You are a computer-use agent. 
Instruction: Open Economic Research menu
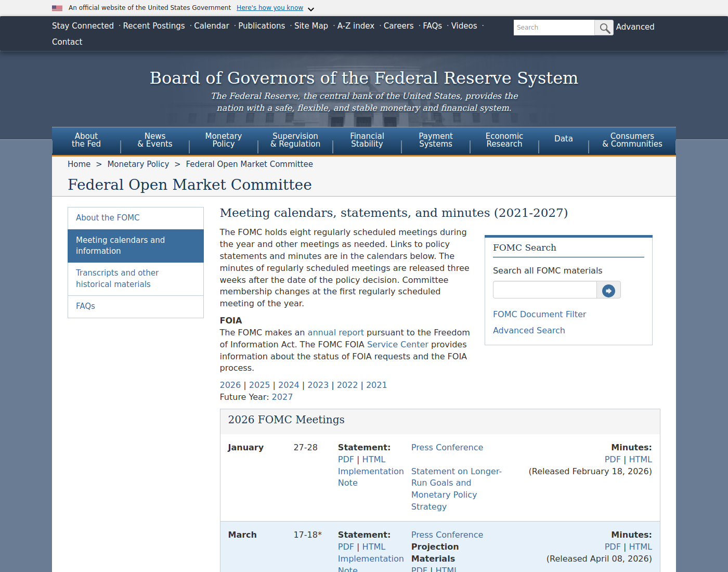point(504,140)
